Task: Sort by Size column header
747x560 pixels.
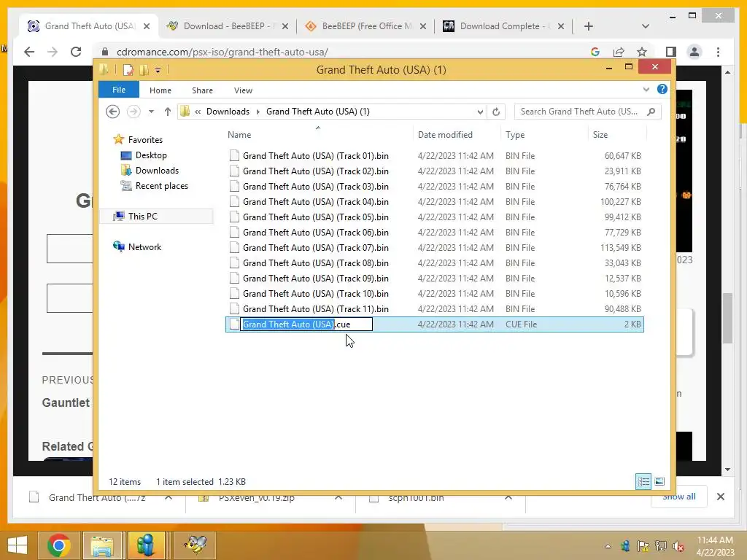Action: 600,135
